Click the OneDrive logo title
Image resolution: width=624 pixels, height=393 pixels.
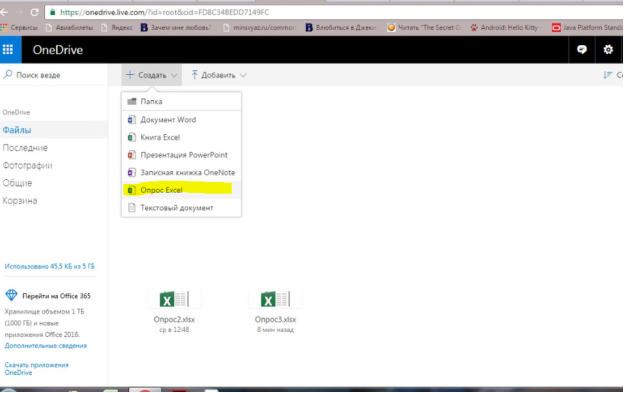pyautogui.click(x=58, y=50)
